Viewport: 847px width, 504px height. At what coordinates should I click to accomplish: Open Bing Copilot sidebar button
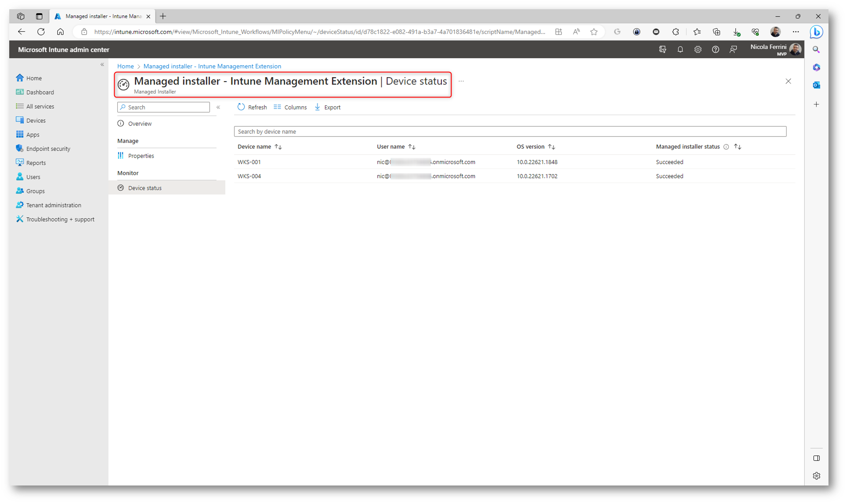[816, 32]
